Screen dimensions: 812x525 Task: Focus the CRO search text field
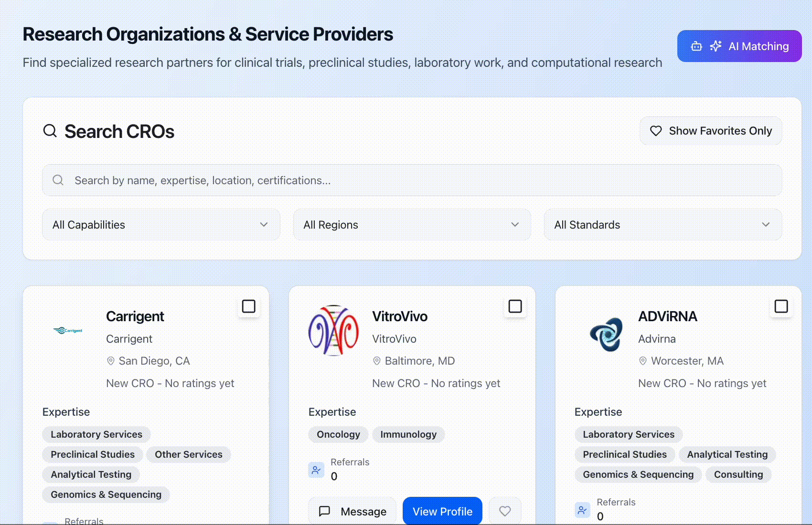[420, 180]
